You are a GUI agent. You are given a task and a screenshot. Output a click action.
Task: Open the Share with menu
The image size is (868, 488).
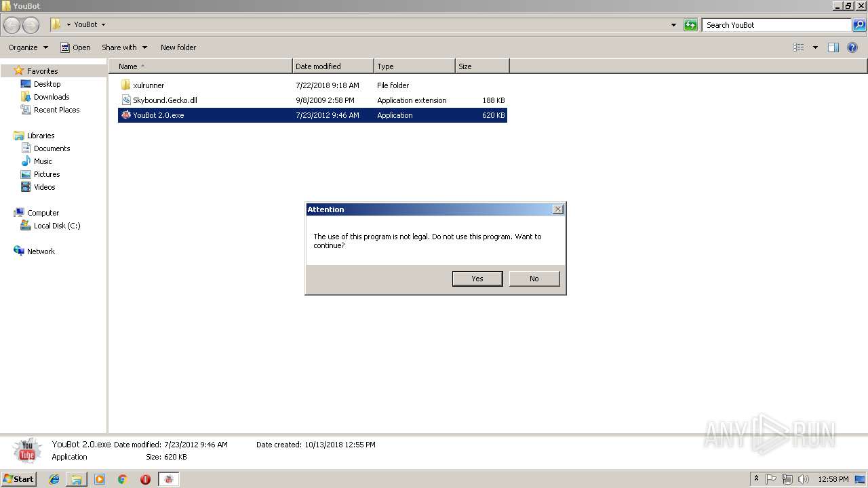(124, 47)
